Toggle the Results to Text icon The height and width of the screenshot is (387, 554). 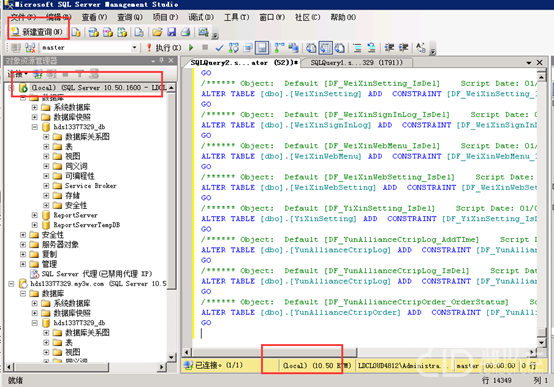[x=311, y=48]
